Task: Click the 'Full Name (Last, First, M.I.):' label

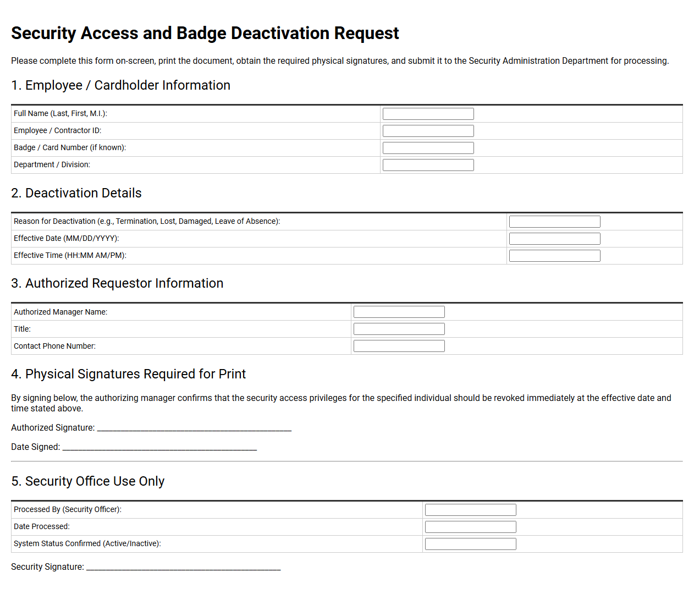Action: [60, 113]
